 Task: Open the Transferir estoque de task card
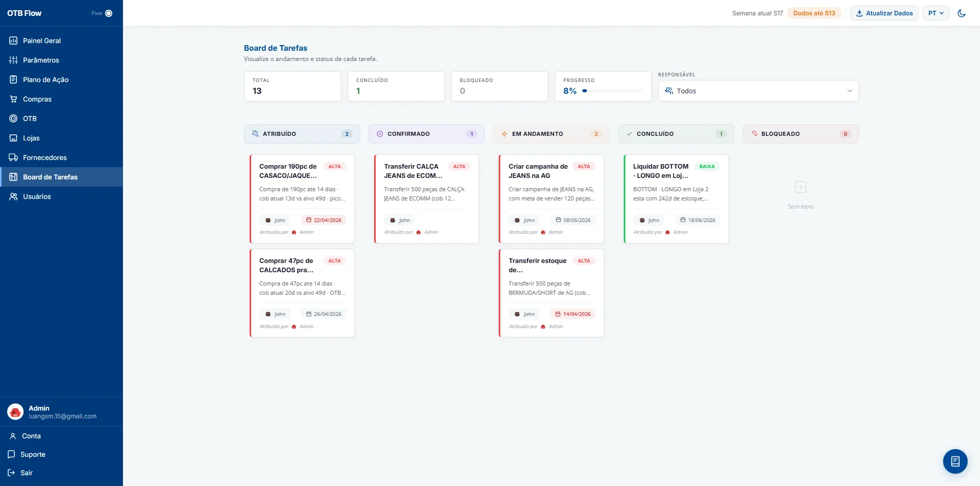(552, 293)
